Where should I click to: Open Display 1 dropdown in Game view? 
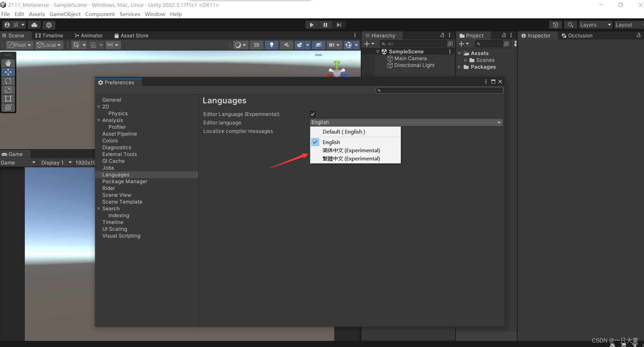[x=56, y=163]
